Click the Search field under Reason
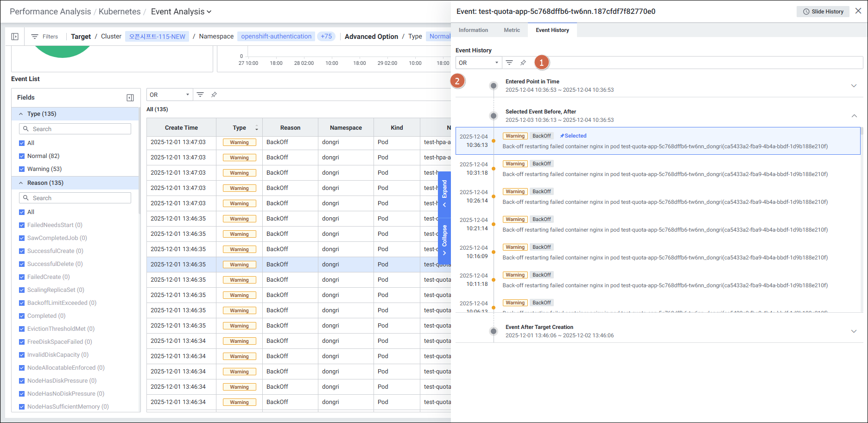Viewport: 868px width, 423px height. pos(75,198)
